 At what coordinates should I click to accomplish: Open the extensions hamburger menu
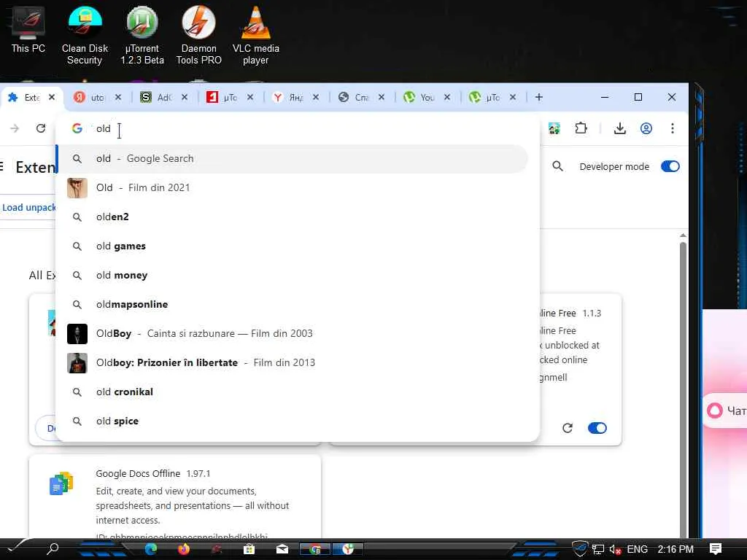coord(2,166)
